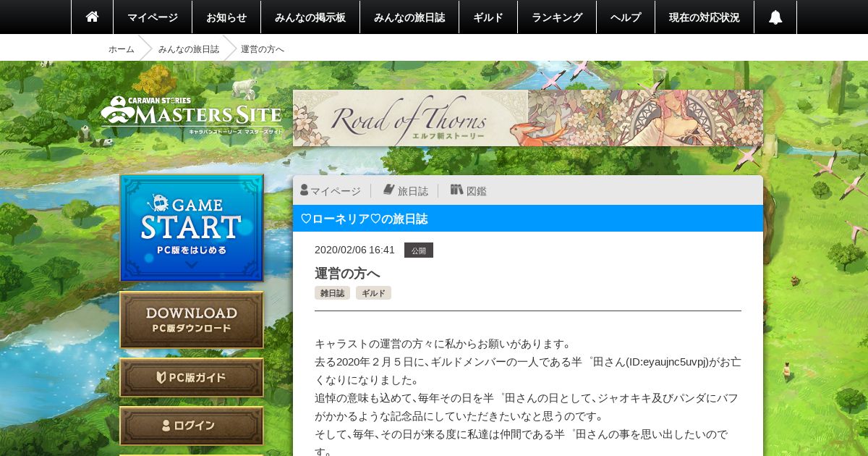The image size is (868, 456).
Task: Open ギルド menu item
Action: click(488, 17)
